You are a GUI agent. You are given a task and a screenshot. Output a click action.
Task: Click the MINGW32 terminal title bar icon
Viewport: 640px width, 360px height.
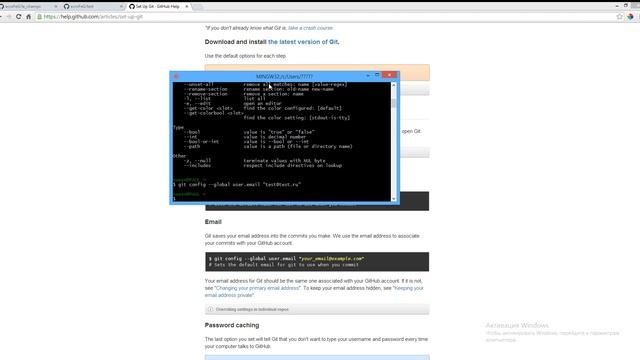tap(176, 76)
